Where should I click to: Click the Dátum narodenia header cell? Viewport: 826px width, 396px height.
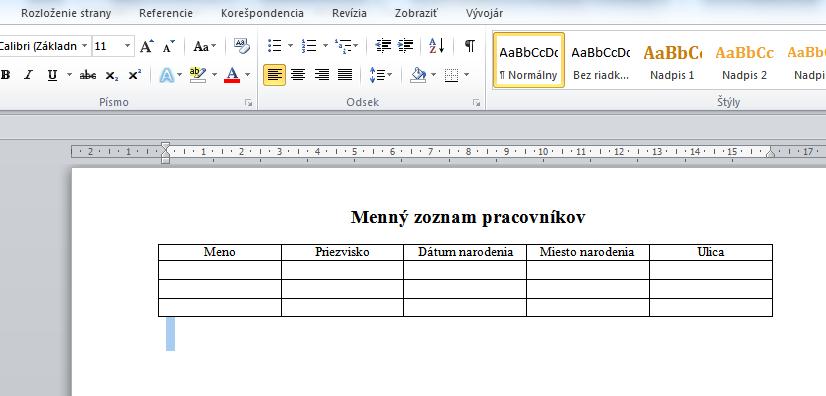[465, 252]
